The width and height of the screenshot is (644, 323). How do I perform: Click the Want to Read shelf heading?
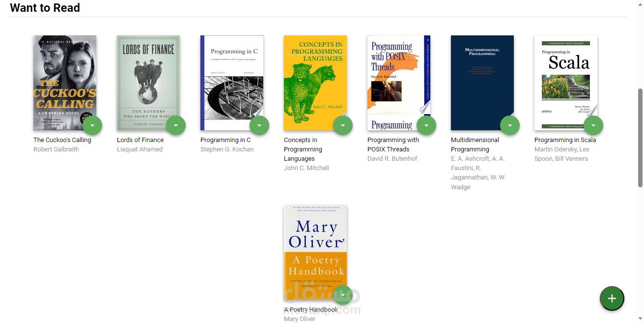click(45, 8)
